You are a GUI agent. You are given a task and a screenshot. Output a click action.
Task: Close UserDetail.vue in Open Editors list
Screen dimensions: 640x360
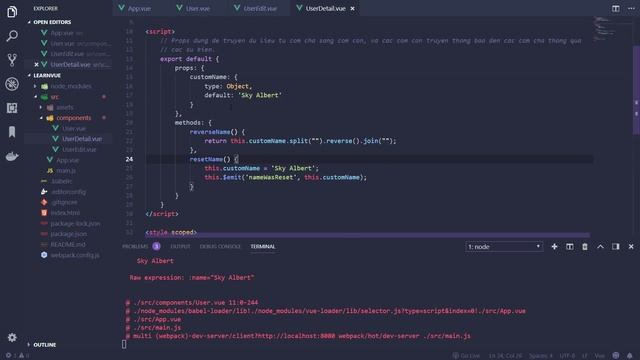36,64
